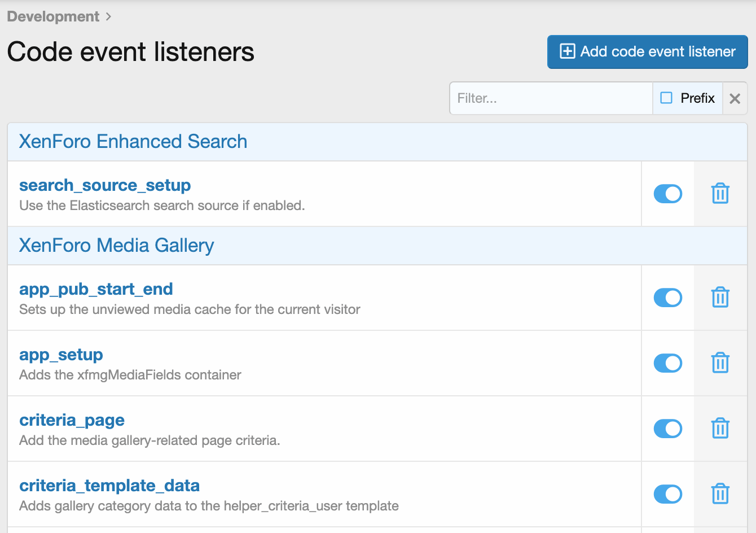Enable the Prefix checkbox
The image size is (756, 533).
pos(666,98)
